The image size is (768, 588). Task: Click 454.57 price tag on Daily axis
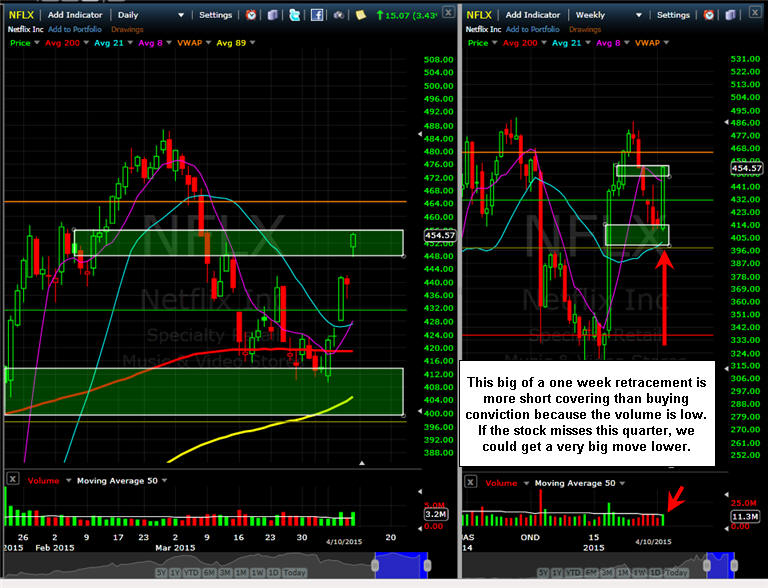coord(440,235)
